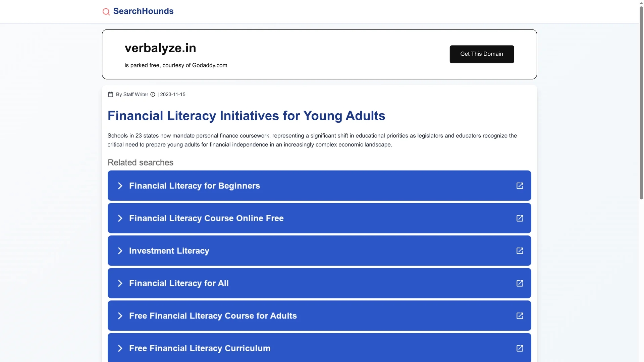644x362 pixels.
Task: Open the Financial Literacy for Beginners result
Action: [319, 186]
